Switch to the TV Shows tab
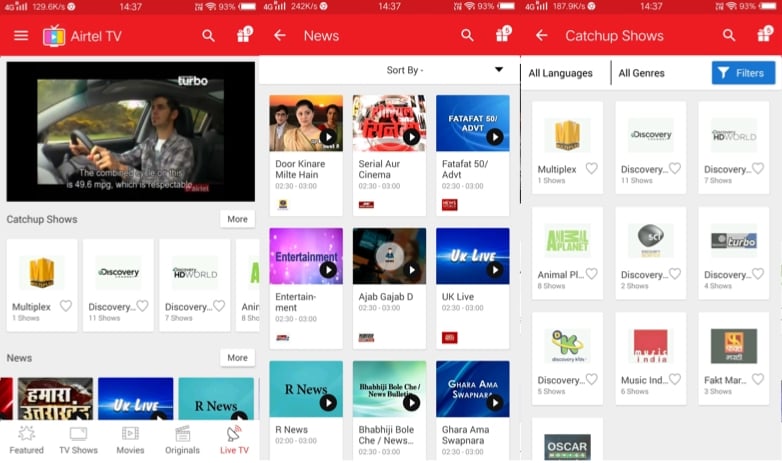The image size is (782, 463). click(x=78, y=440)
